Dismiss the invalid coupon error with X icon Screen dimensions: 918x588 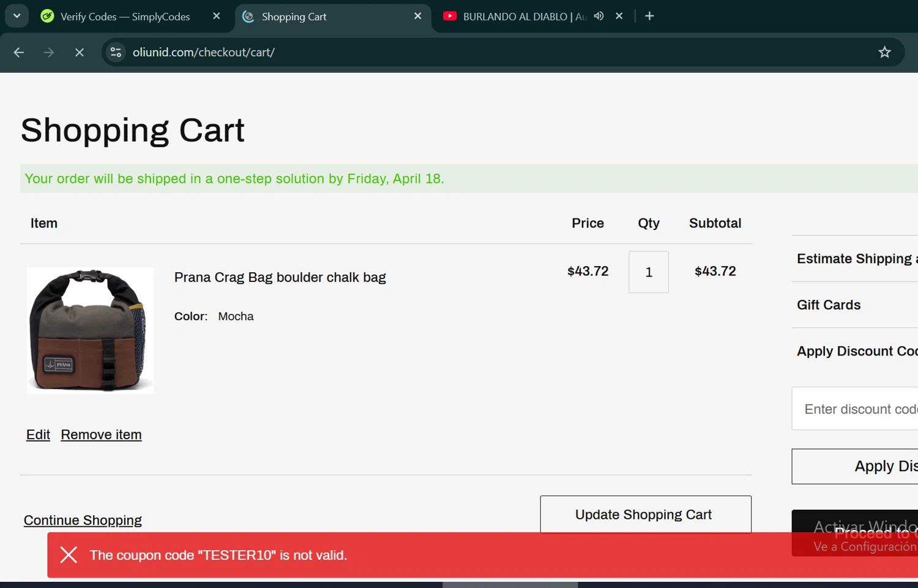pos(69,555)
